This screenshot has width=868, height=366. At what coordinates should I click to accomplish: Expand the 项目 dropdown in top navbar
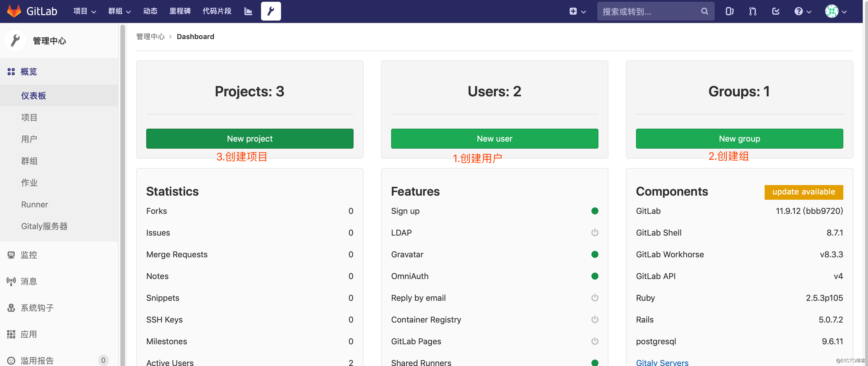[85, 11]
